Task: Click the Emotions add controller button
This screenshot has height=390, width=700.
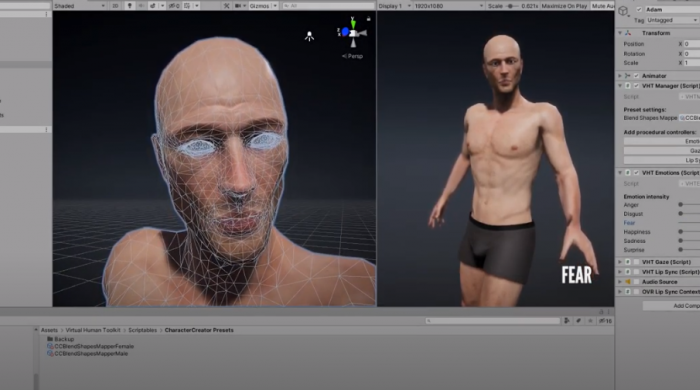Action: [662, 141]
